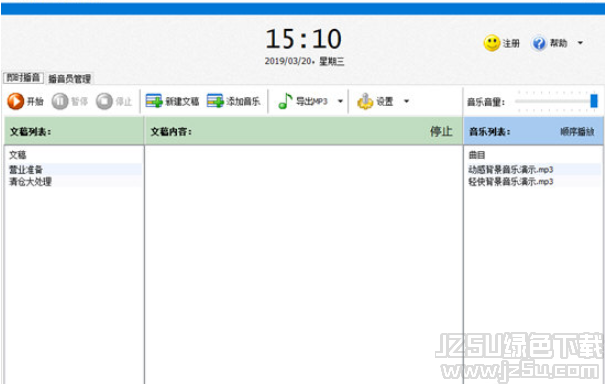The image size is (605, 384).
Task: Click the 停止 status text in content header
Action: coord(441,131)
